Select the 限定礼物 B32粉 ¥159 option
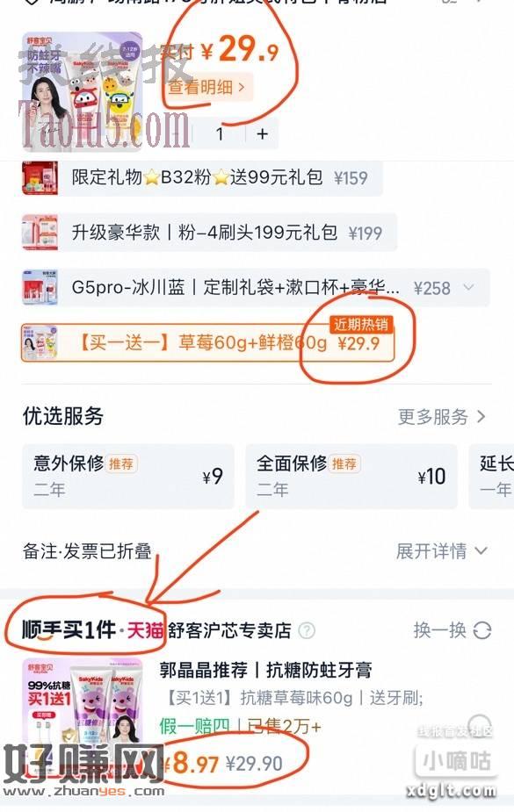 pyautogui.click(x=202, y=177)
